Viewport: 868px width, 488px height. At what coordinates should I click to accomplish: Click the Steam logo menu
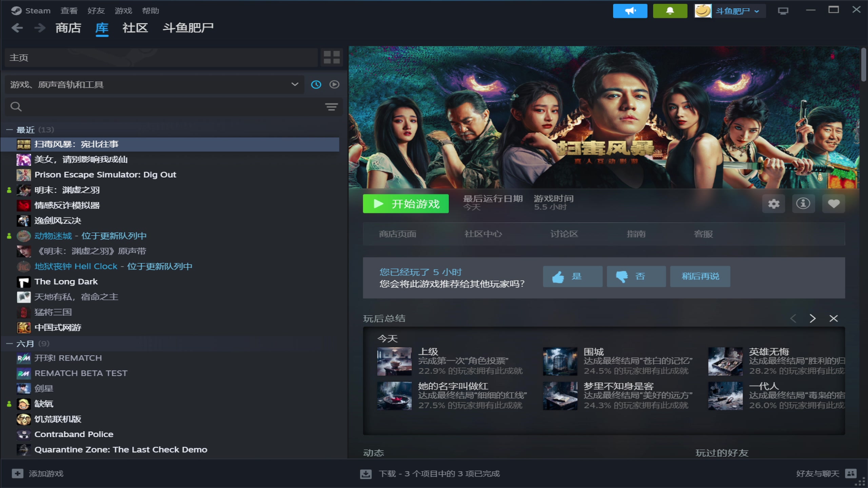pos(31,11)
